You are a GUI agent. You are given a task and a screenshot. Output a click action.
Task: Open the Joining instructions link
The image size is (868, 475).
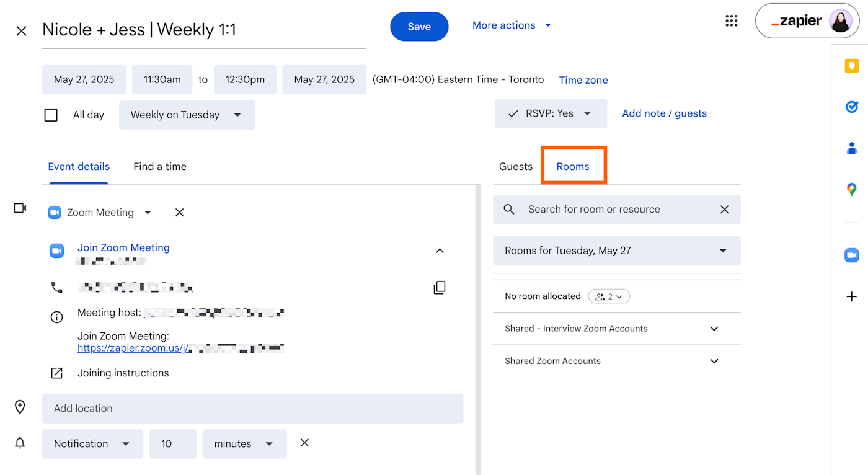click(123, 373)
